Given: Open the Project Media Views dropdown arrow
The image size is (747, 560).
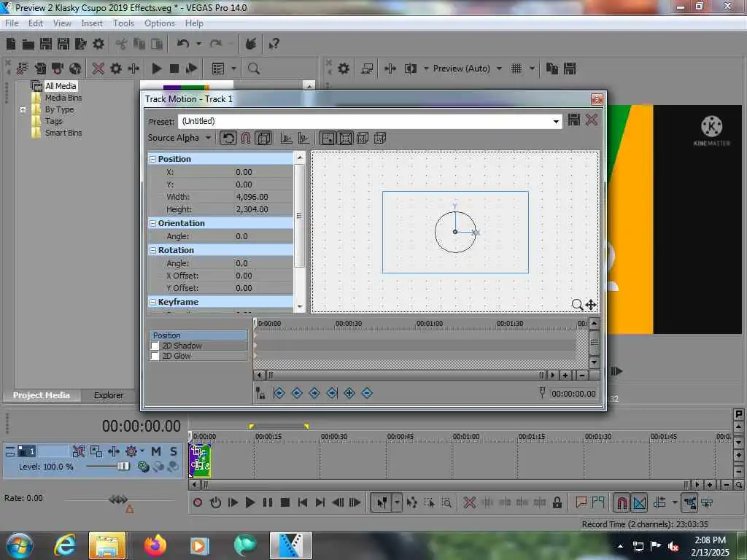Looking at the screenshot, I should (233, 69).
